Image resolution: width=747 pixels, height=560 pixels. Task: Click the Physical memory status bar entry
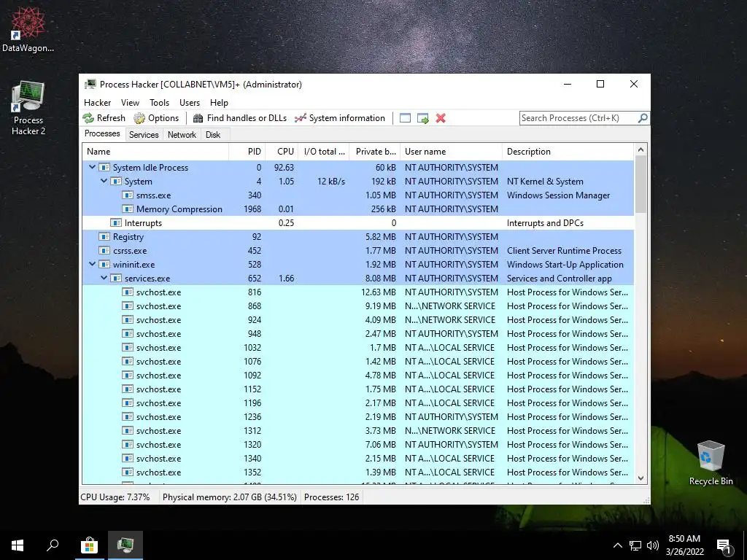point(230,497)
